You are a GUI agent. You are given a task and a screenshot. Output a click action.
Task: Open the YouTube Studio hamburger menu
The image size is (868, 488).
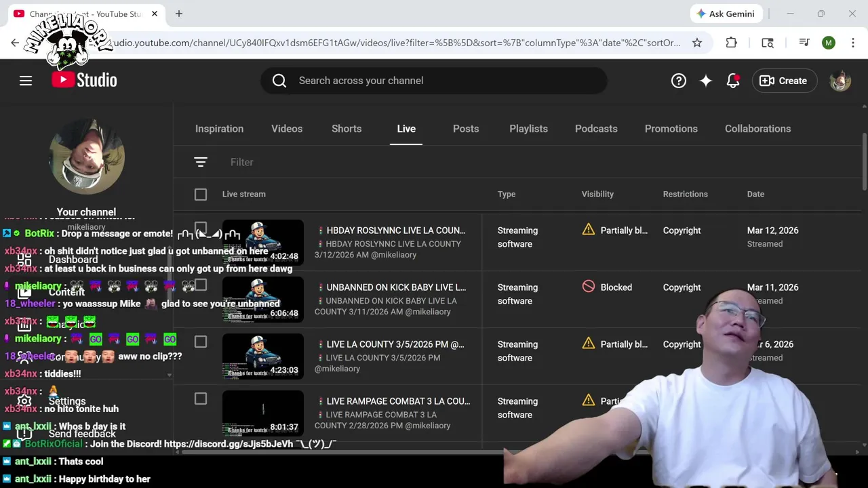26,81
